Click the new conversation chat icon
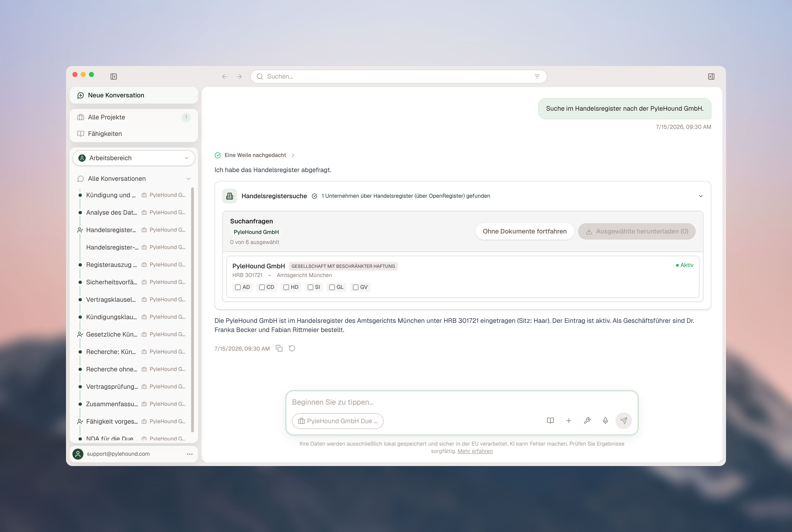This screenshot has height=532, width=792. [x=80, y=95]
